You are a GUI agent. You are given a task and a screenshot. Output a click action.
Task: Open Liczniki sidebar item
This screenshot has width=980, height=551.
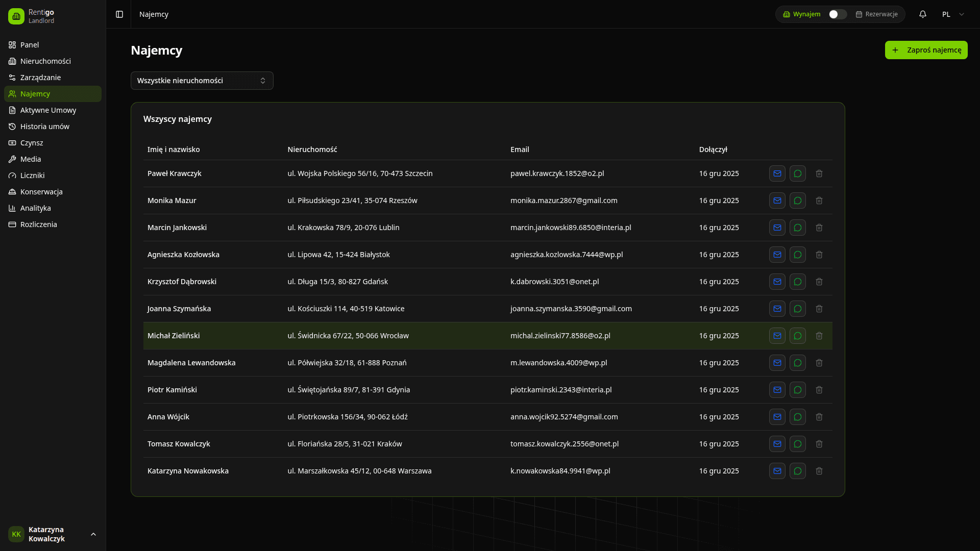32,176
